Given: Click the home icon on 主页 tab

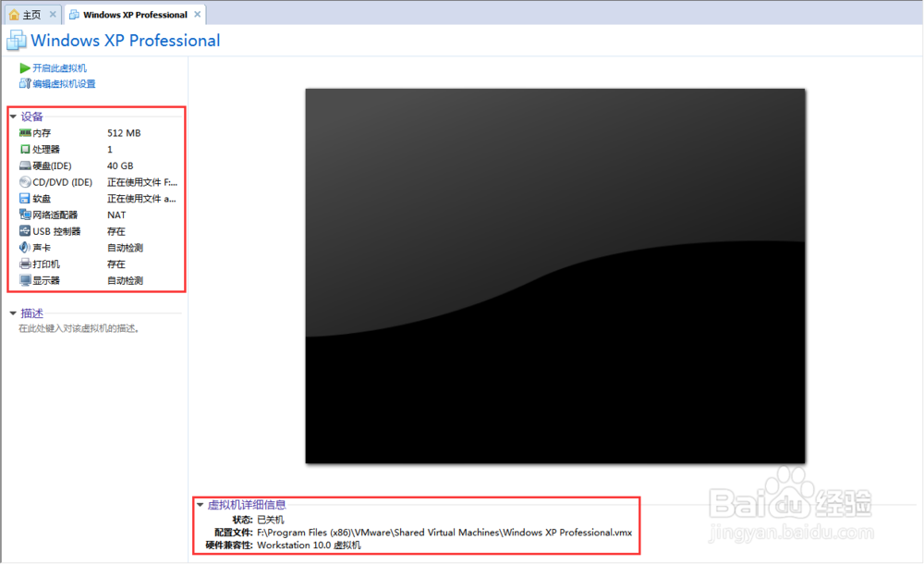Looking at the screenshot, I should pos(14,15).
